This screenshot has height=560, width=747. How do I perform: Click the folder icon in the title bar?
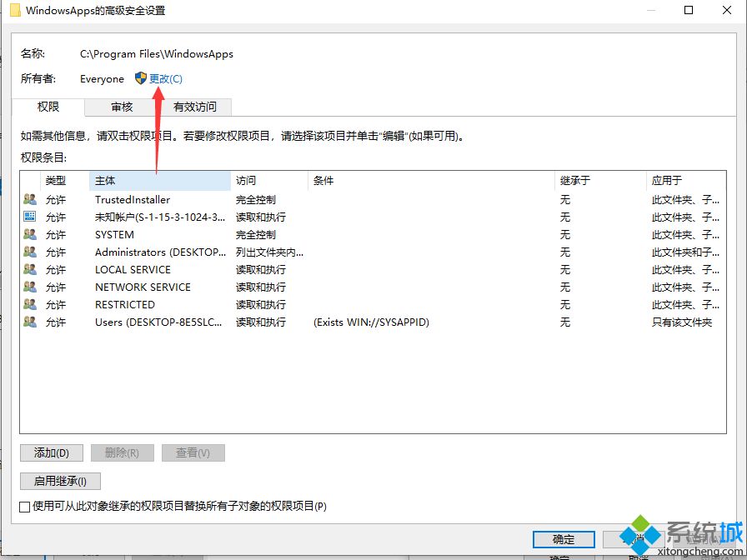[x=15, y=11]
